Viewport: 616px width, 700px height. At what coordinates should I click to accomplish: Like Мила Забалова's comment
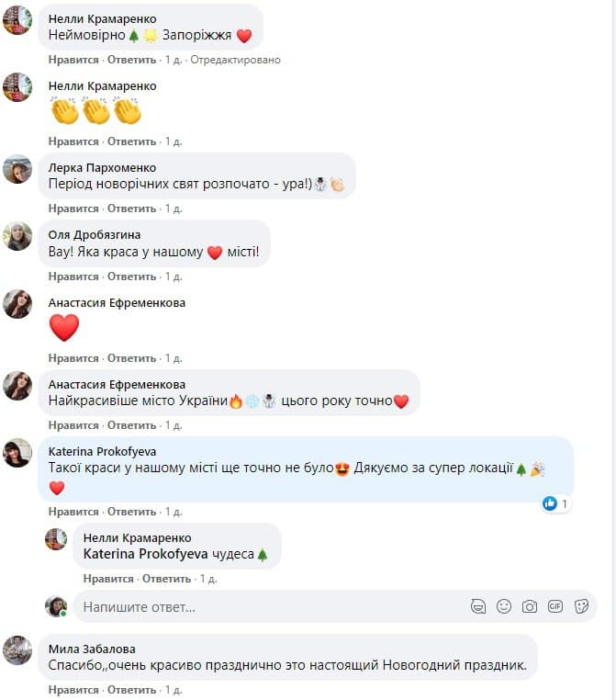pyautogui.click(x=73, y=690)
